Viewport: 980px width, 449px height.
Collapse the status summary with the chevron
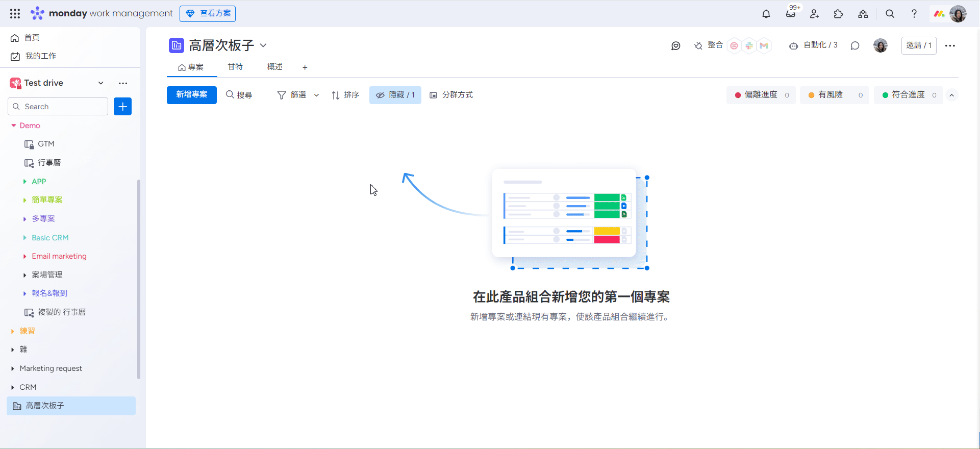coord(951,95)
